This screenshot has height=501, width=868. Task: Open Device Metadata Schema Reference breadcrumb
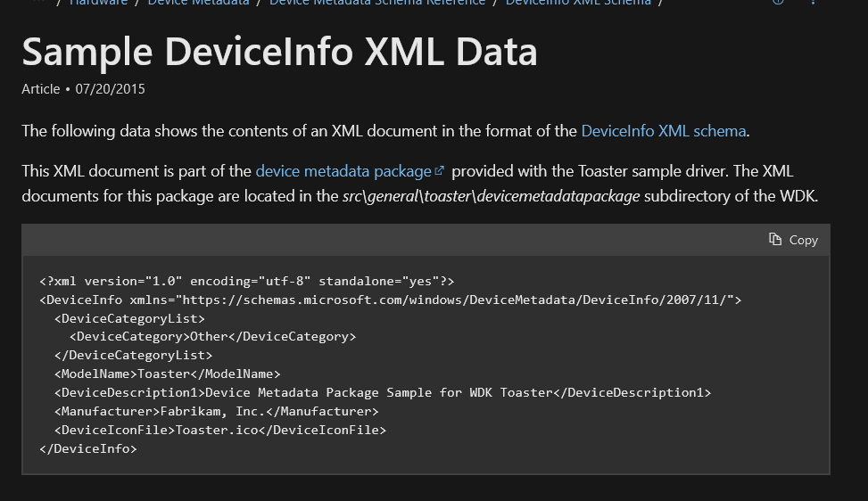coord(376,3)
